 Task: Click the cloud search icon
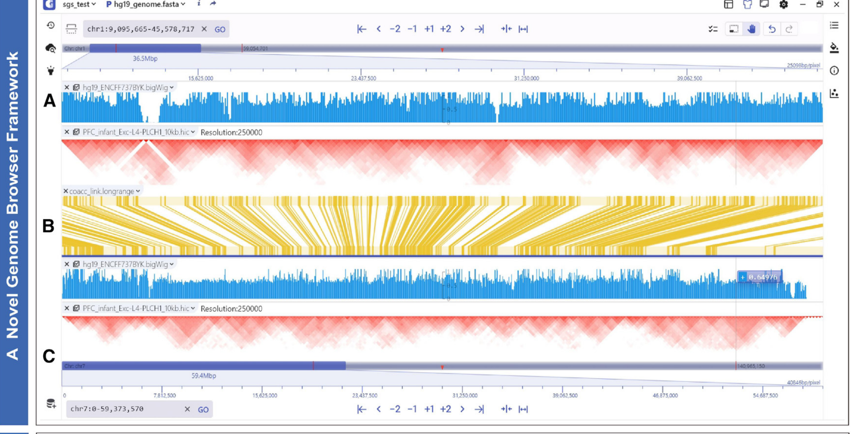50,48
